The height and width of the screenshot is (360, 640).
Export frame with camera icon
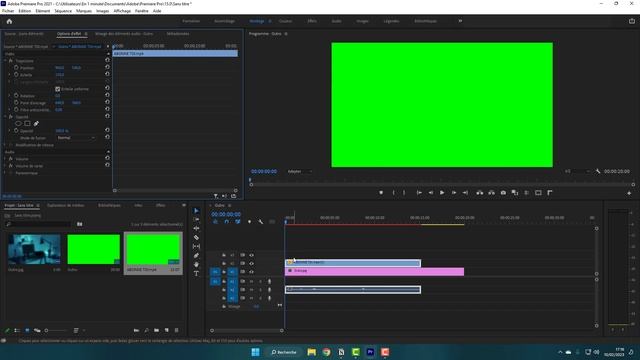(503, 193)
